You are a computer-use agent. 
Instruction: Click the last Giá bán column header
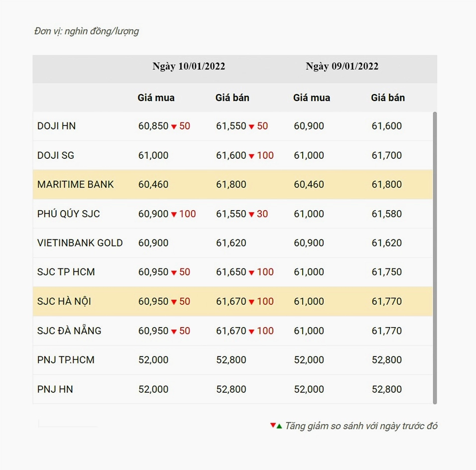click(x=388, y=98)
